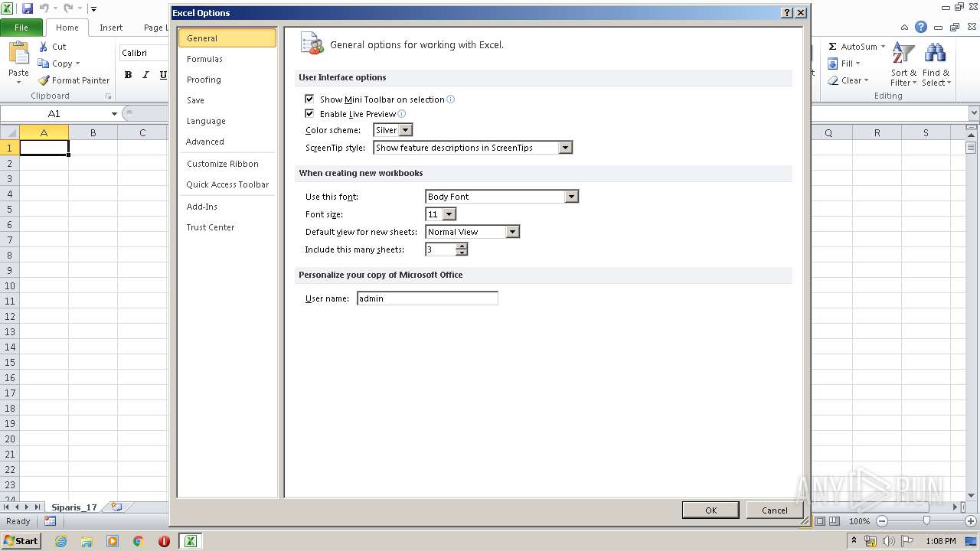
Task: Click the volume speaker tray icon
Action: click(x=889, y=541)
